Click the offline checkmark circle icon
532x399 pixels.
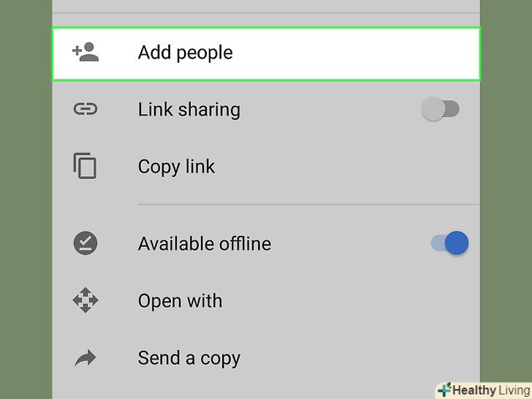85,243
